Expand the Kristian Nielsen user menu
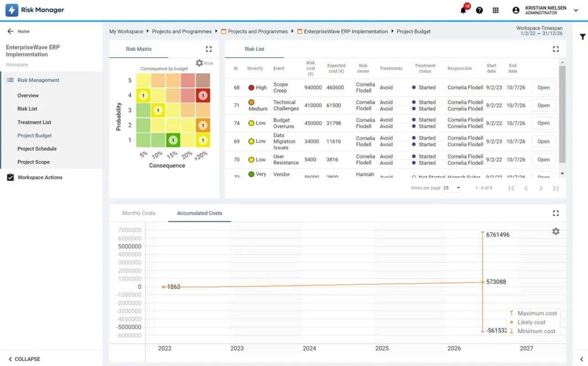Screen dimensions: 588x366 pyautogui.click(x=576, y=10)
